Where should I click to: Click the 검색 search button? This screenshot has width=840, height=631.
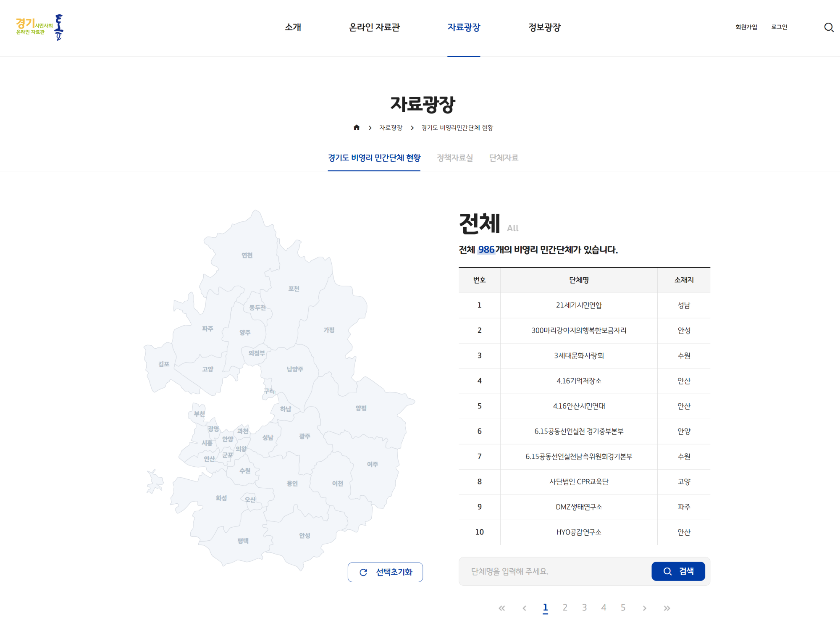(x=678, y=571)
